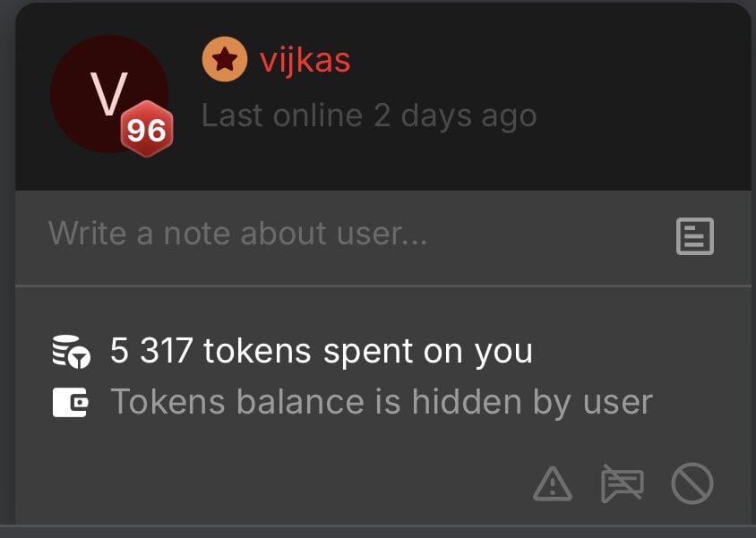Click the wallet icon for tokens balance

71,402
